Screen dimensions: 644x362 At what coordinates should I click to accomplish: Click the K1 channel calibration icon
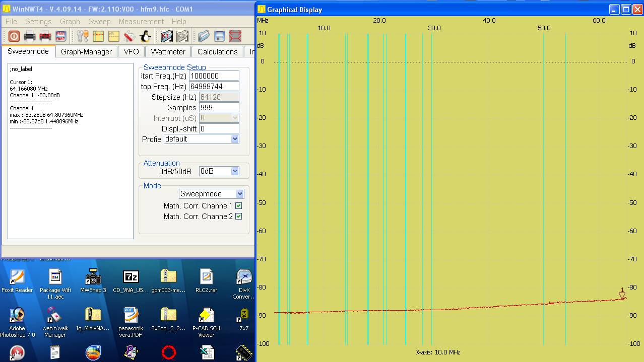coord(166,36)
